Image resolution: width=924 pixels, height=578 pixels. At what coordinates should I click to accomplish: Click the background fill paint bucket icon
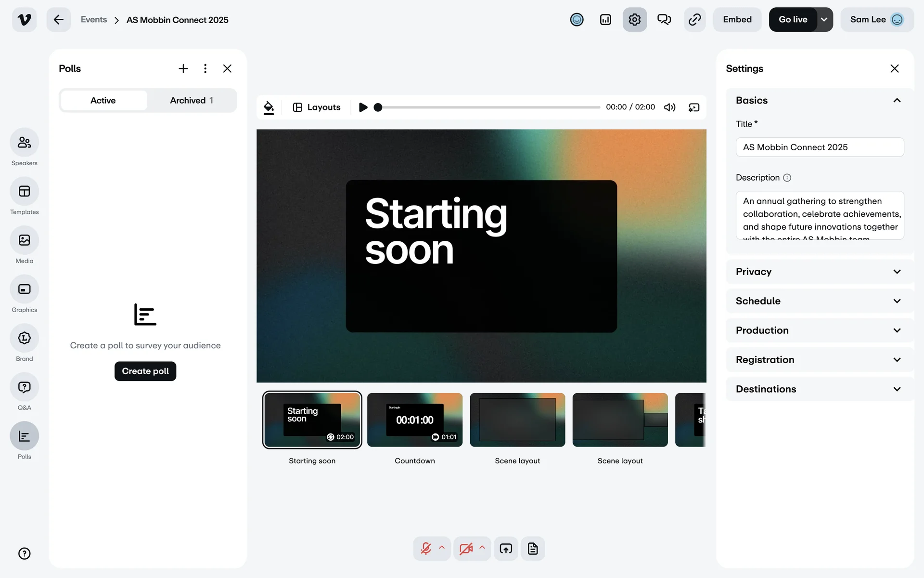click(269, 107)
